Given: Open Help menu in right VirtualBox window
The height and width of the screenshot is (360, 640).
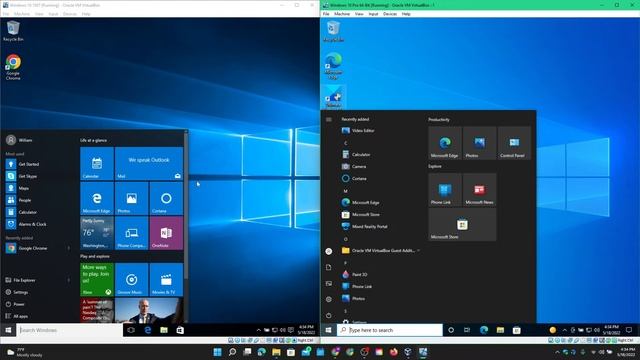Looking at the screenshot, I should 406,14.
